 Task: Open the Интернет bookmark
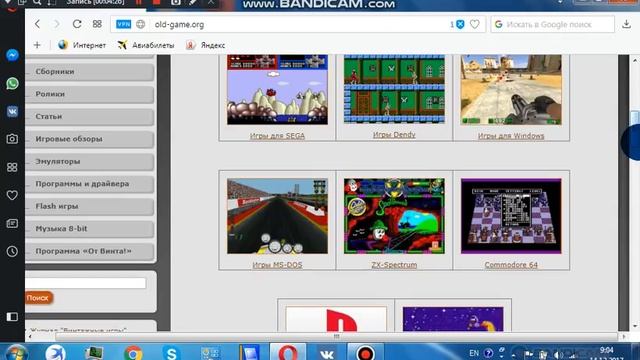(x=82, y=45)
